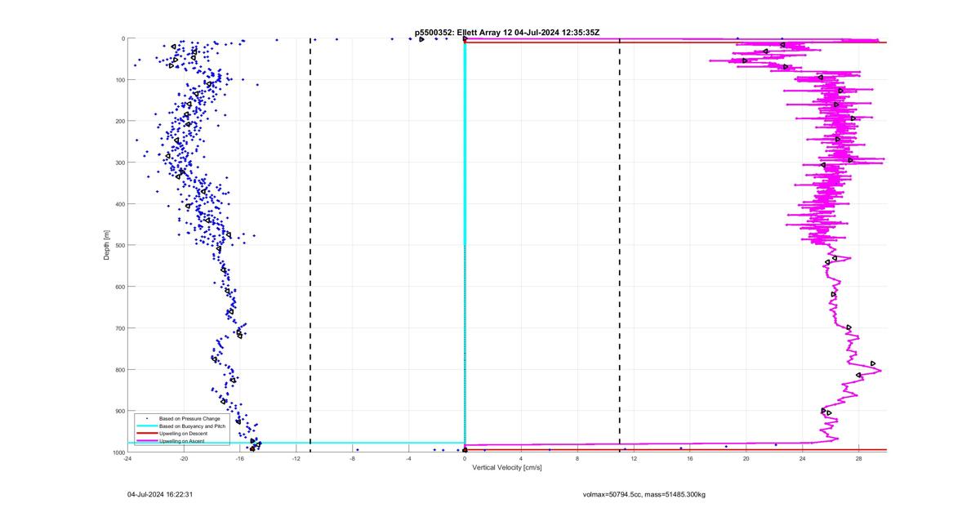This screenshot has width=980, height=508.
Task: Click depth axis tick label 500
Action: pos(120,245)
